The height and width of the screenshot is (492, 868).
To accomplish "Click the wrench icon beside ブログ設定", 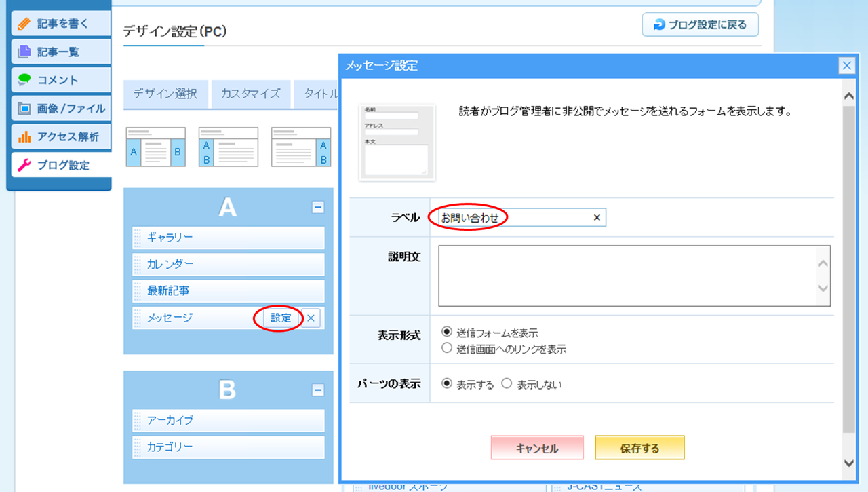I will coord(24,165).
